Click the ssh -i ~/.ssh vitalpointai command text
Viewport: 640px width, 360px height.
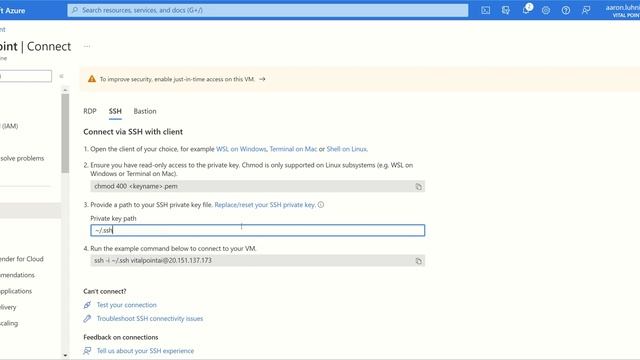153,260
